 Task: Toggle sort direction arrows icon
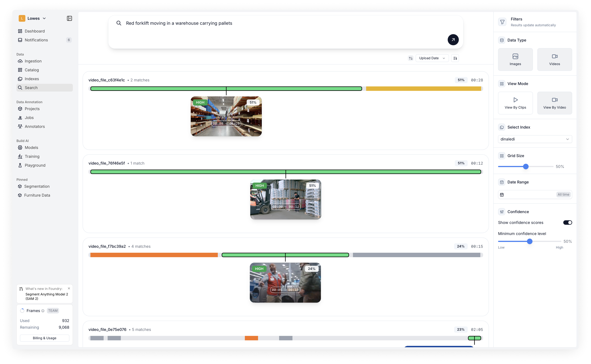click(x=411, y=58)
